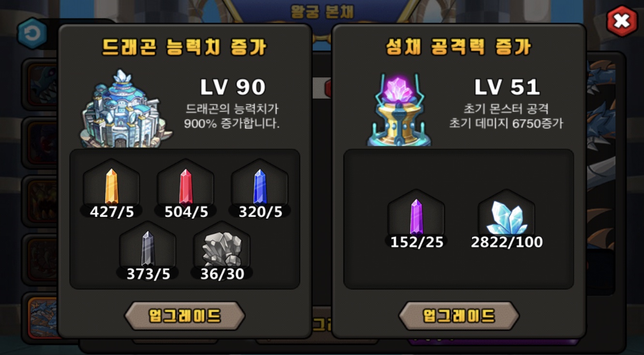Click the blue refresh hexagon icon

pos(32,34)
